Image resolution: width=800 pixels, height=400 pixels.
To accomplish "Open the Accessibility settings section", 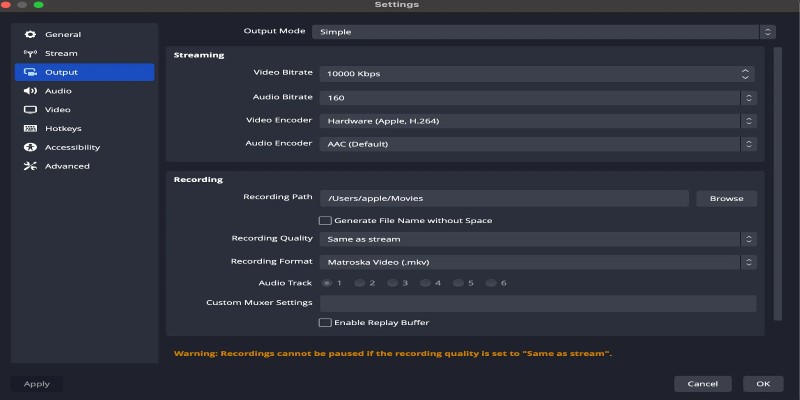I will coord(85,147).
